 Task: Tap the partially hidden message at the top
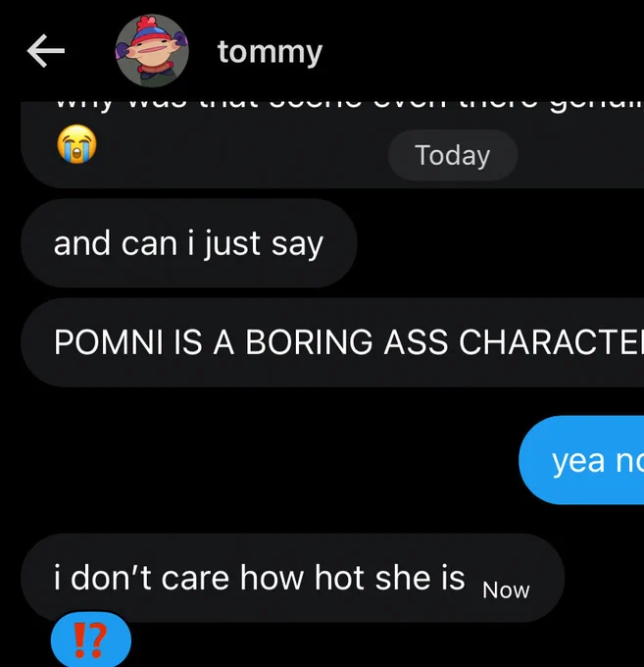point(332,144)
